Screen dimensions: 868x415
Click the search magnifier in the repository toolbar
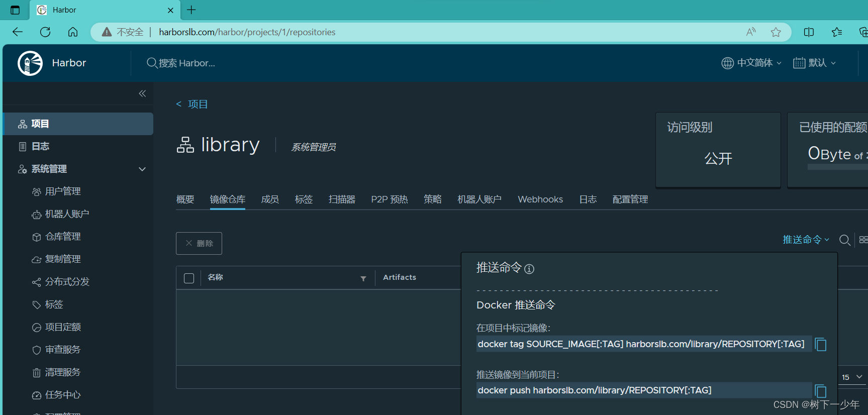(845, 240)
